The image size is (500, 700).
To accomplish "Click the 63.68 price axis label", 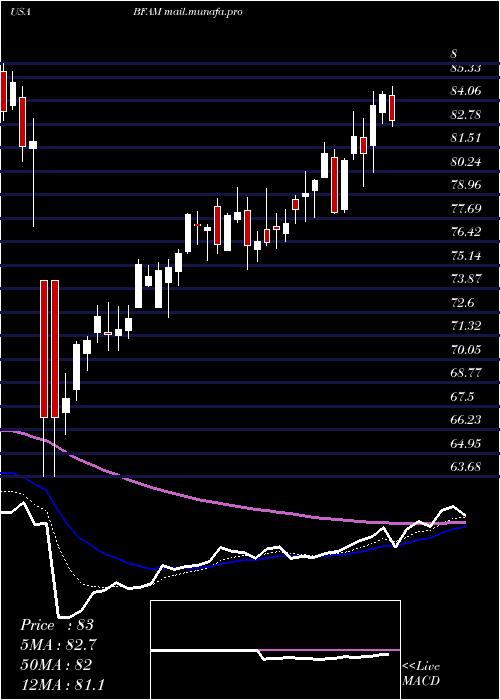I will tap(466, 466).
